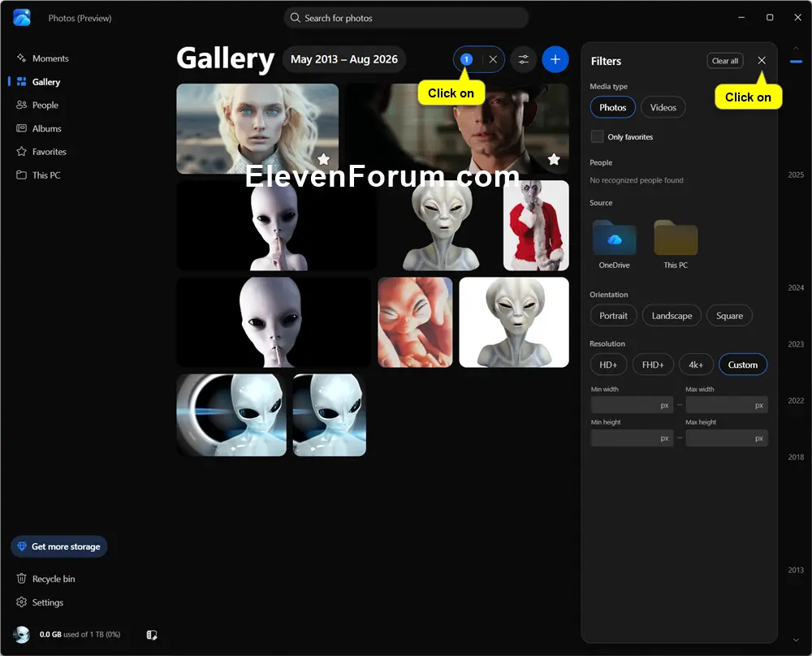This screenshot has height=656, width=812.
Task: Jump to 2013 on the timeline
Action: point(796,569)
